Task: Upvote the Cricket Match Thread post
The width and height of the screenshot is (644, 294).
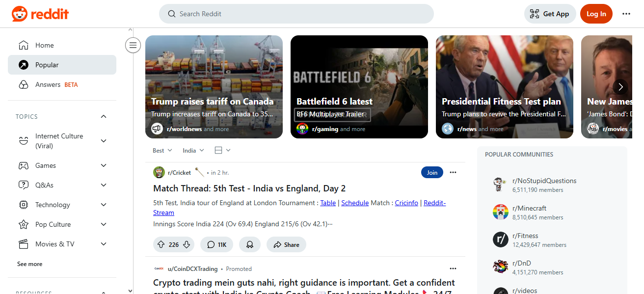Action: tap(161, 244)
